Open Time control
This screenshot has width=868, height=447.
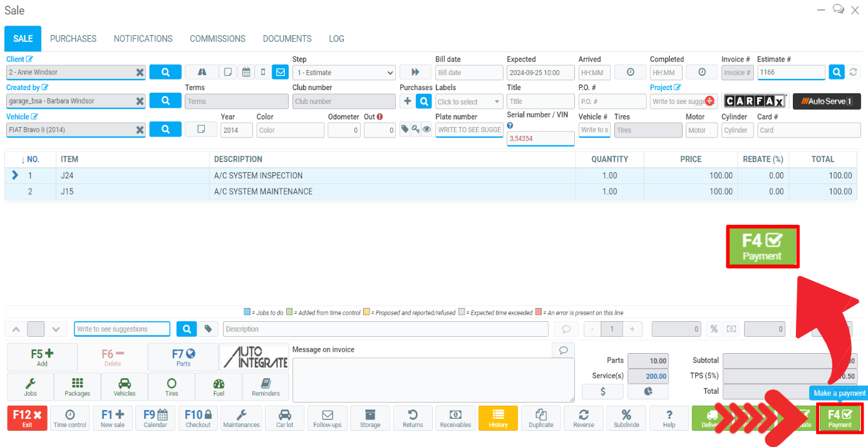70,418
